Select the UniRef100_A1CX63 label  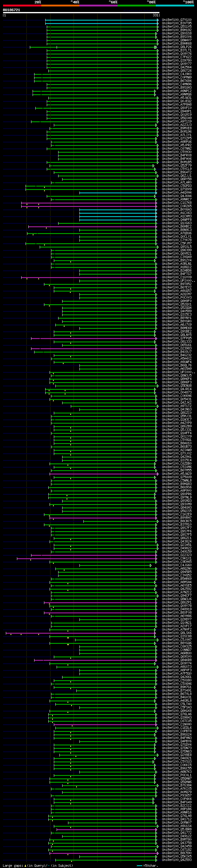tap(176, 213)
